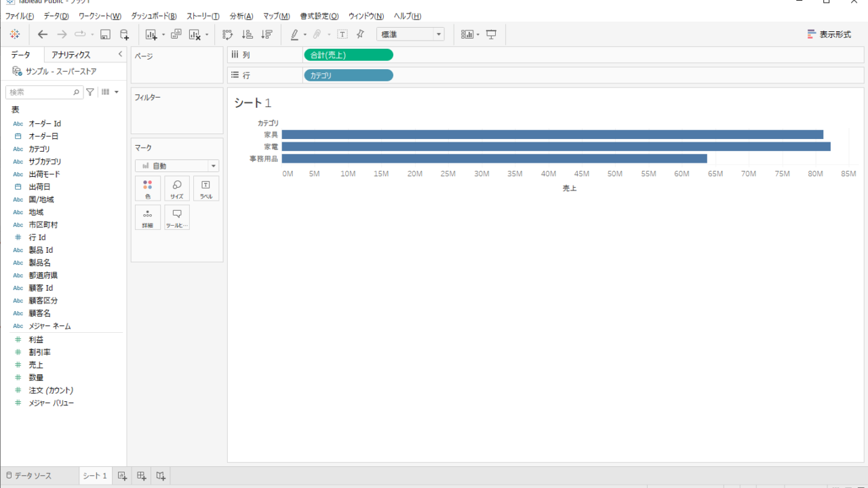Open the Detail marks card button
This screenshot has width=868, height=488.
point(148,217)
